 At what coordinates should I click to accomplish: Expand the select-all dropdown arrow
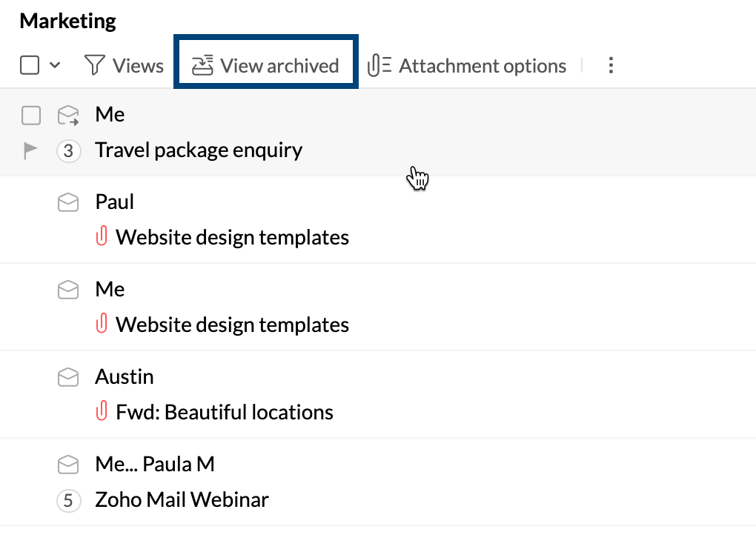55,66
